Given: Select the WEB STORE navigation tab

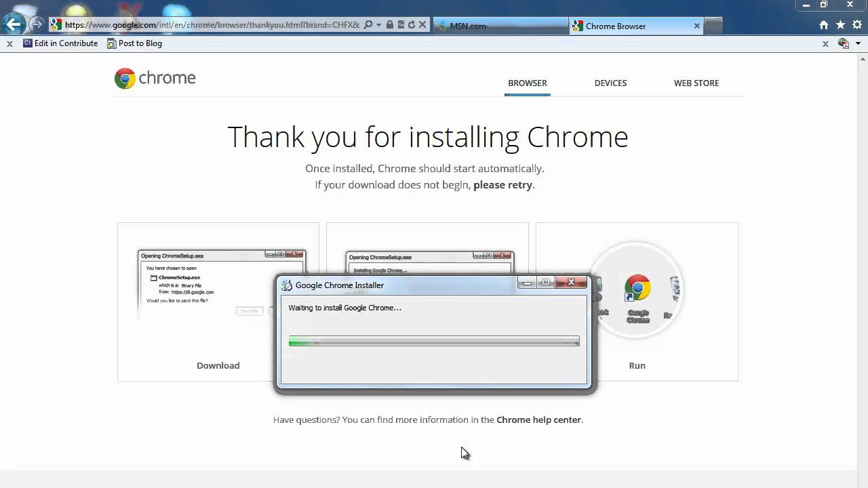Looking at the screenshot, I should pos(696,83).
